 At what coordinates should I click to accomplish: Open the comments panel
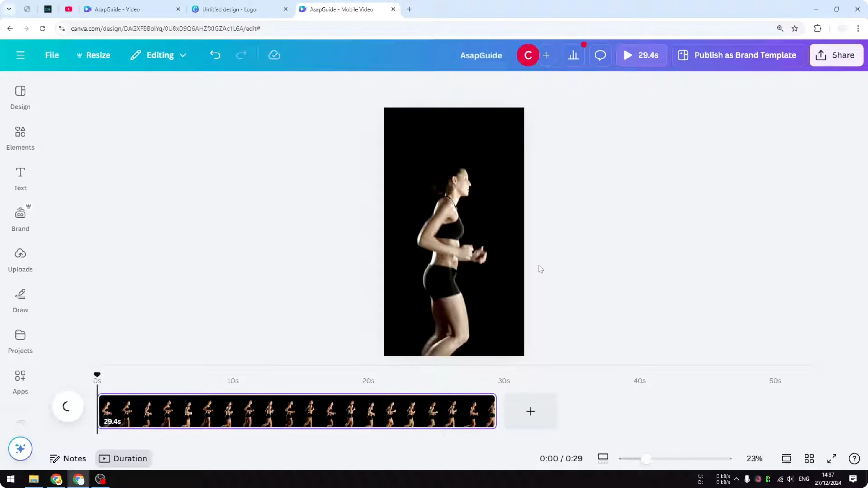(600, 55)
